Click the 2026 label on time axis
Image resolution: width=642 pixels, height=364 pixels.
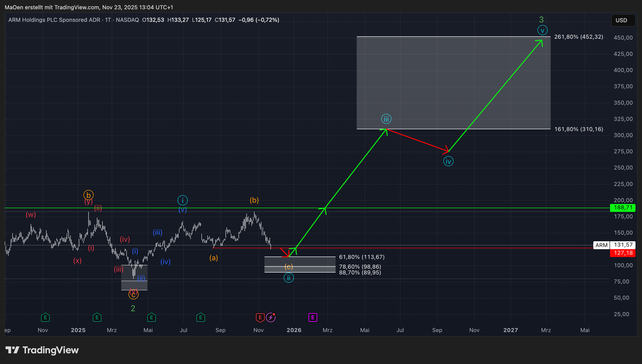point(294,330)
